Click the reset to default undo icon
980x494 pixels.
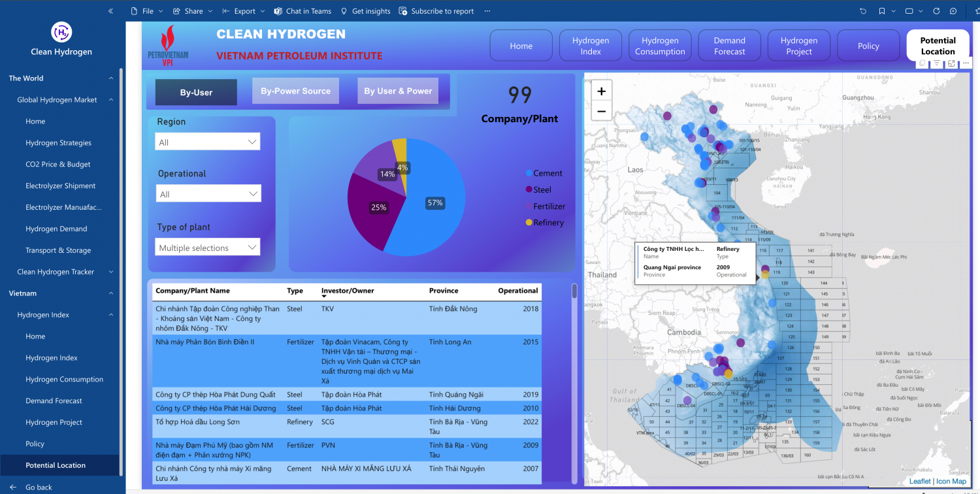[863, 11]
